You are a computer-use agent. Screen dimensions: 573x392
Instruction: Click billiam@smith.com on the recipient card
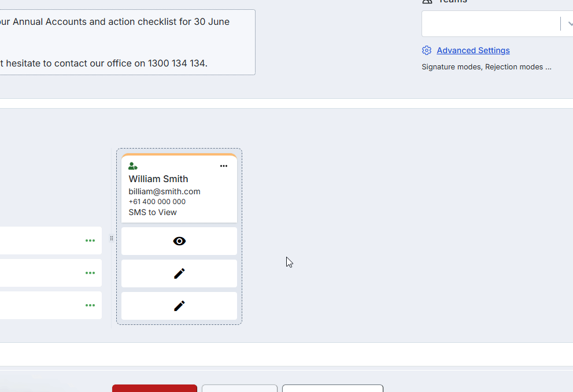click(164, 191)
